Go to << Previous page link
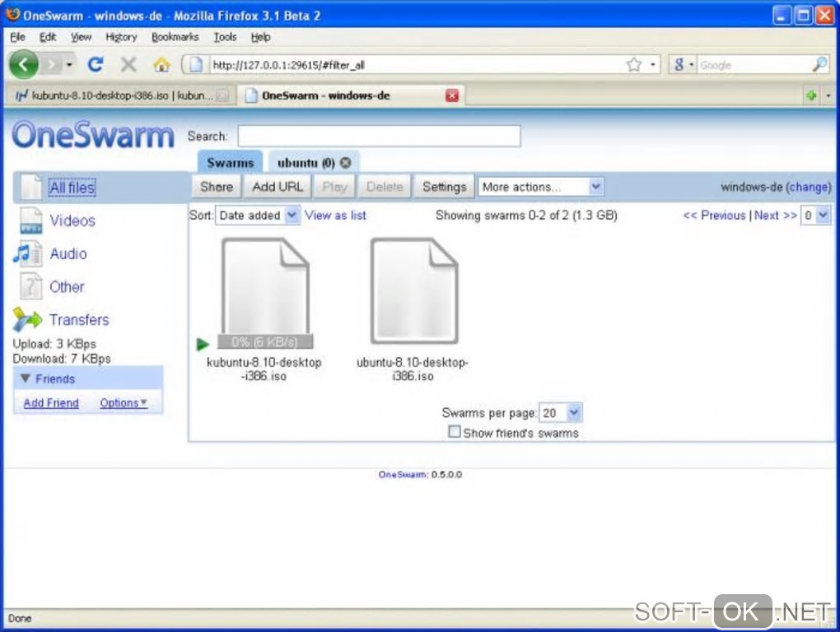 coord(715,215)
